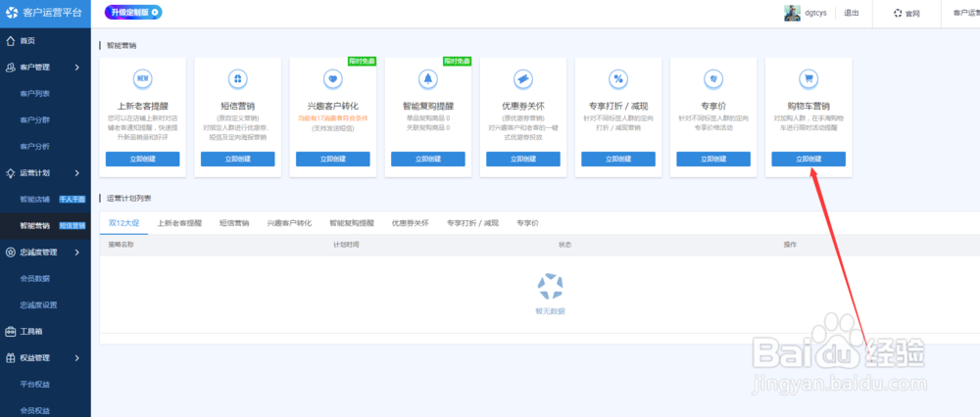Click the 权益管理 gift icon
The width and height of the screenshot is (980, 417).
tap(10, 358)
